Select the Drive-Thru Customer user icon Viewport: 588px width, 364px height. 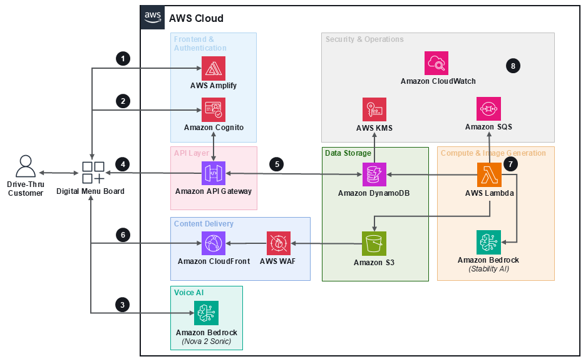coord(26,166)
